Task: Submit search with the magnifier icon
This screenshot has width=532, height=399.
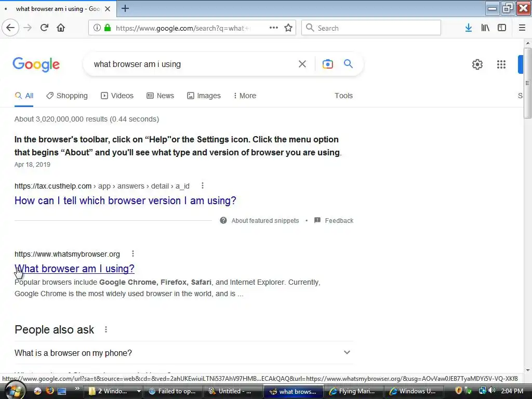Action: tap(349, 64)
